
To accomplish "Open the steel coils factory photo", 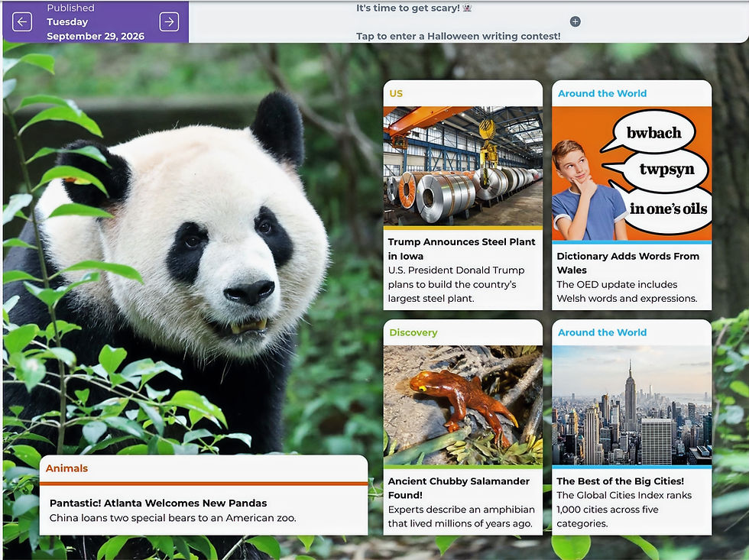I will click(463, 166).
